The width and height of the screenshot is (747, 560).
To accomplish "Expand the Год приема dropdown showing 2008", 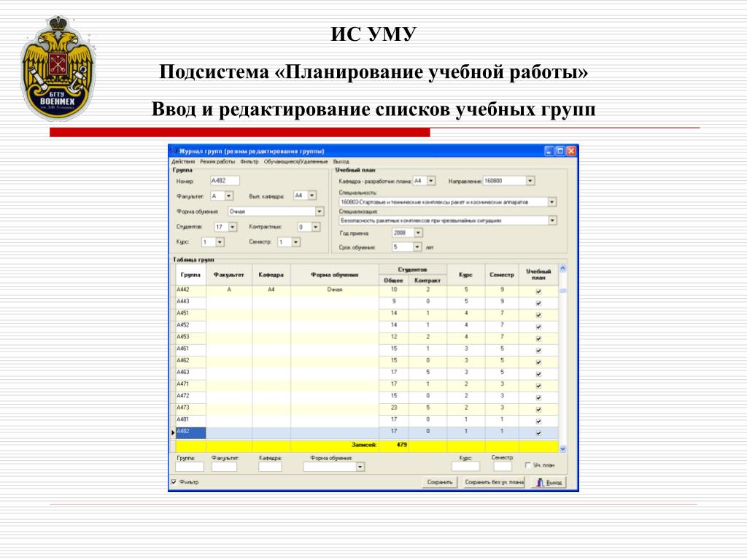I will click(418, 233).
